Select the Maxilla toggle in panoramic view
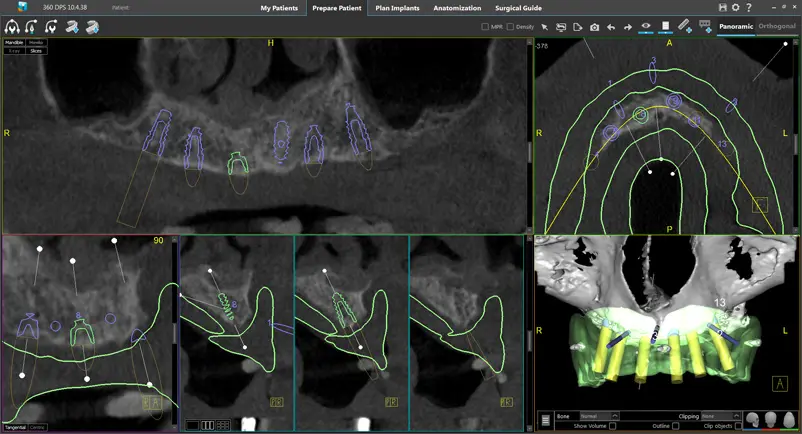The width and height of the screenshot is (802, 434). coord(36,42)
